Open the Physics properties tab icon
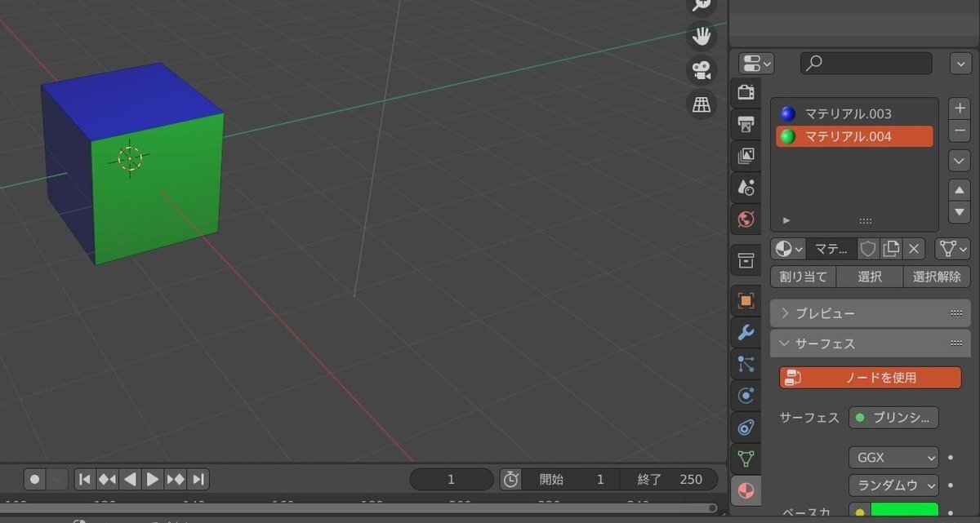The height and width of the screenshot is (523, 980). (x=745, y=396)
